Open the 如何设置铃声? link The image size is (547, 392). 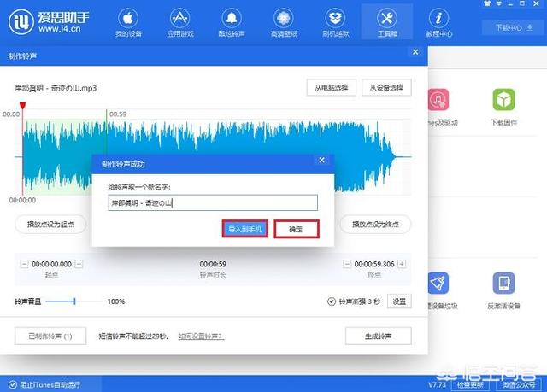(x=201, y=336)
